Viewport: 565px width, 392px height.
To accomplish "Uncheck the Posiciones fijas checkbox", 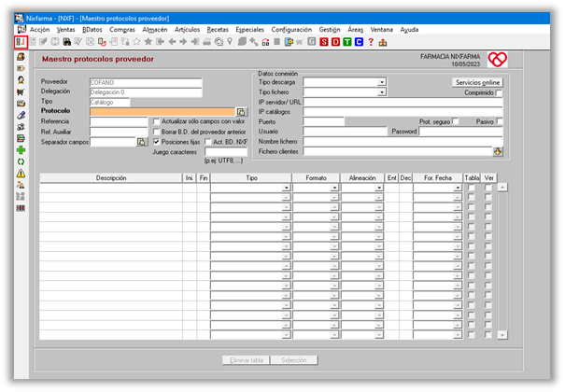I will click(156, 142).
